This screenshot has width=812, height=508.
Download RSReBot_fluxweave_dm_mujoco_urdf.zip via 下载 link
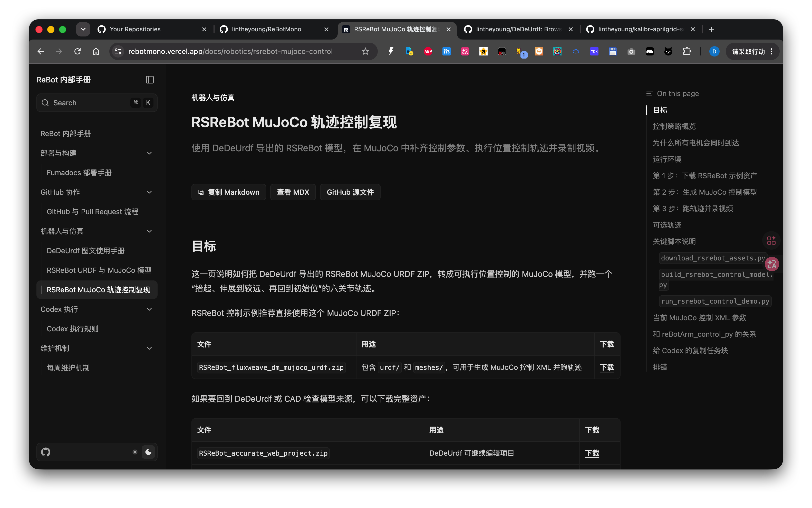pos(607,367)
